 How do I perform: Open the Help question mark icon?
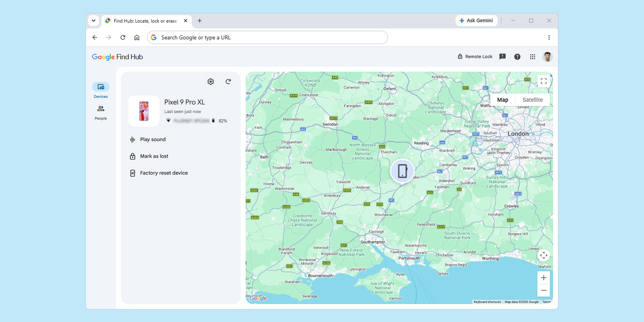[x=517, y=57]
